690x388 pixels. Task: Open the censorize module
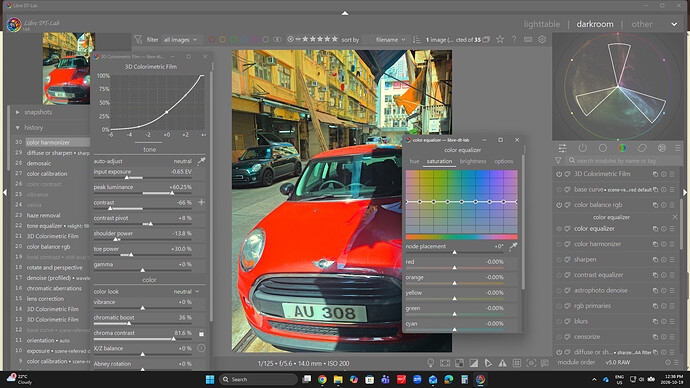587,337
